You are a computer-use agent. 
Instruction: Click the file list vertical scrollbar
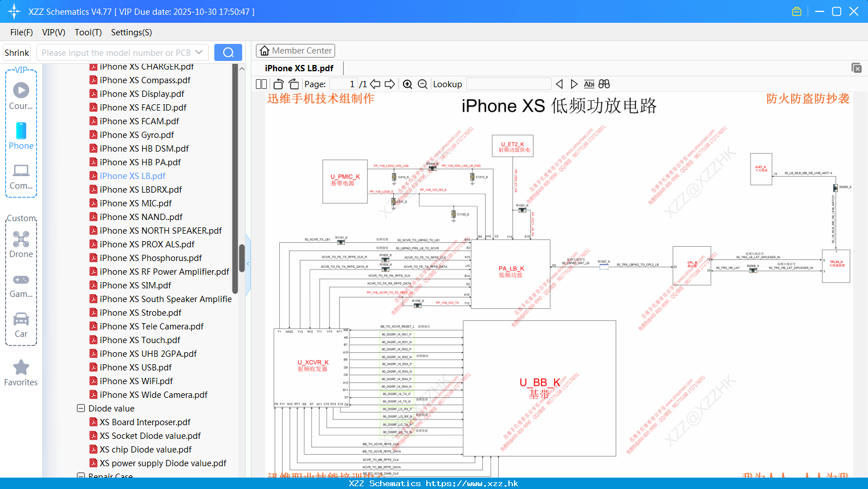coord(242,259)
